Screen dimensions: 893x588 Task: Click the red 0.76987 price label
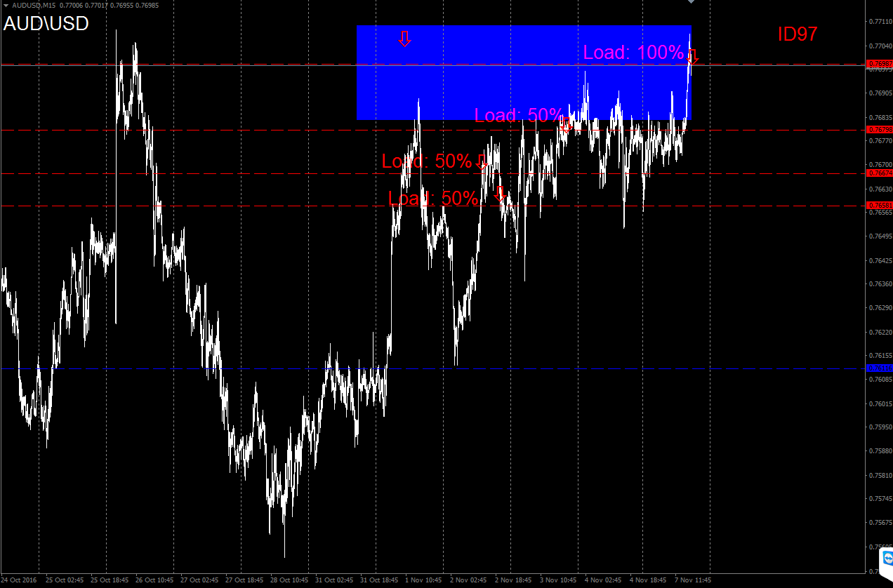pos(880,64)
